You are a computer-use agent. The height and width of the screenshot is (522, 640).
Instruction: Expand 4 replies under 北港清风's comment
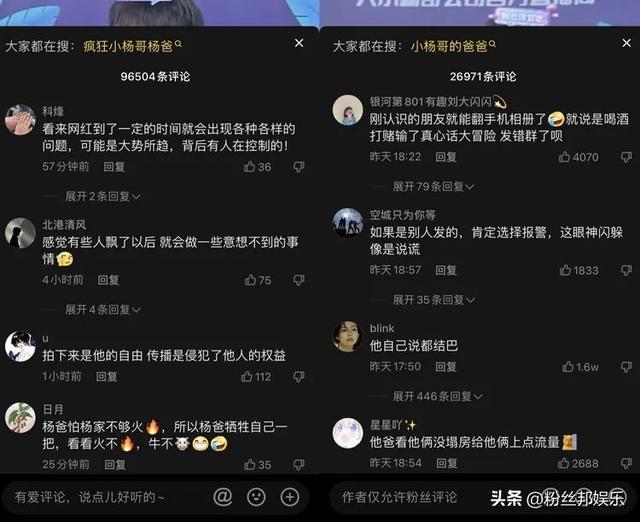pos(103,309)
